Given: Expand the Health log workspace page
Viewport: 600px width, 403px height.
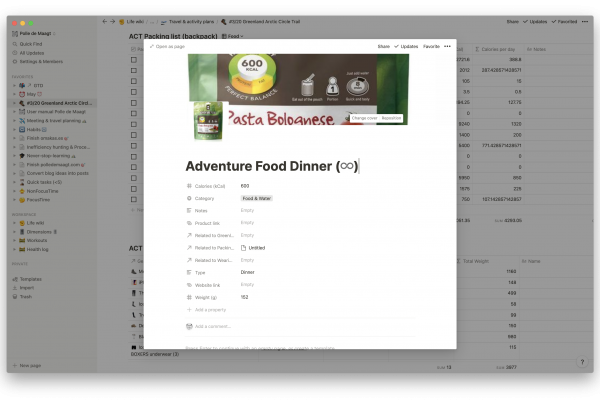Looking at the screenshot, I should [15, 249].
